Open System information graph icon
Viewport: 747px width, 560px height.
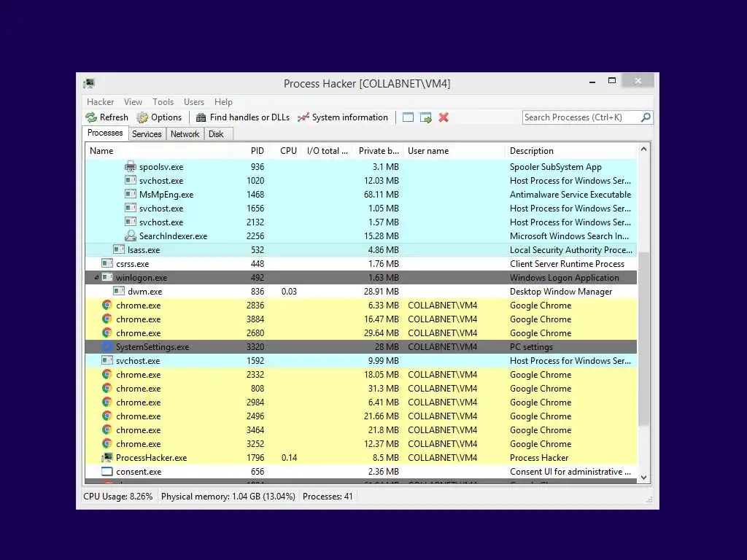point(303,117)
